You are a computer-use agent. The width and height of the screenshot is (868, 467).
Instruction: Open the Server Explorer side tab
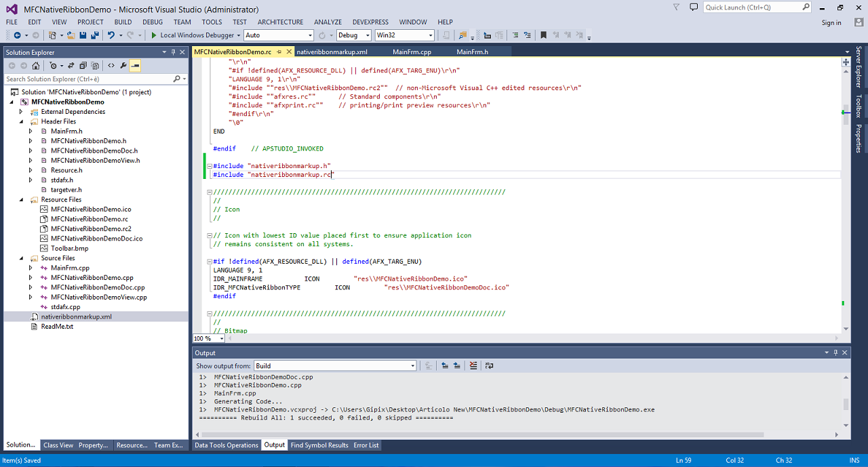pos(859,67)
